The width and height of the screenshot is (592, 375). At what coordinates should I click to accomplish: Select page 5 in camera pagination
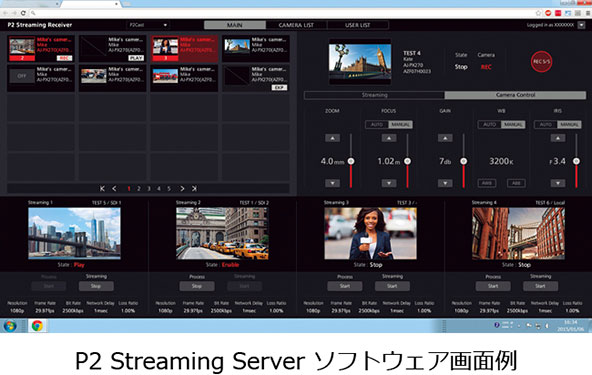(x=169, y=188)
